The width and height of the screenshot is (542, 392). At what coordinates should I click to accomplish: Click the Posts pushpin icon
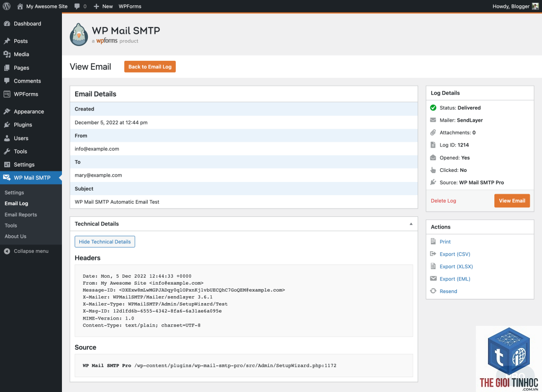pyautogui.click(x=7, y=41)
